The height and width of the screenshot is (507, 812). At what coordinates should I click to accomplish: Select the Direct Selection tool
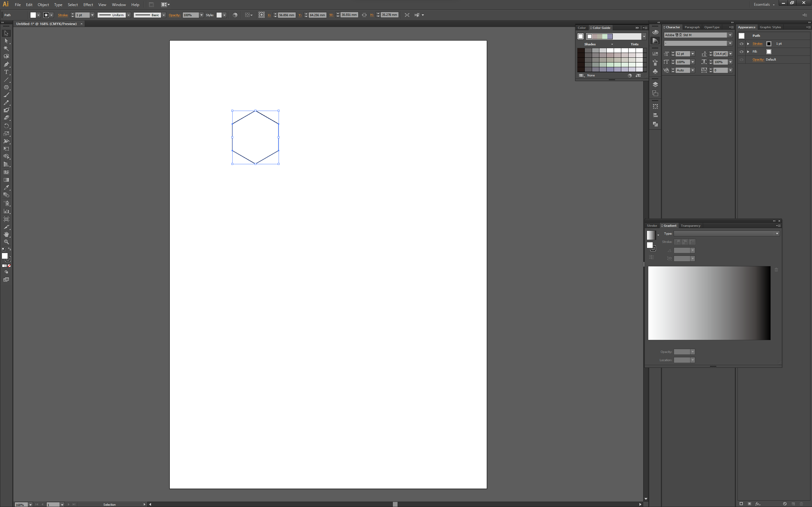(6, 41)
